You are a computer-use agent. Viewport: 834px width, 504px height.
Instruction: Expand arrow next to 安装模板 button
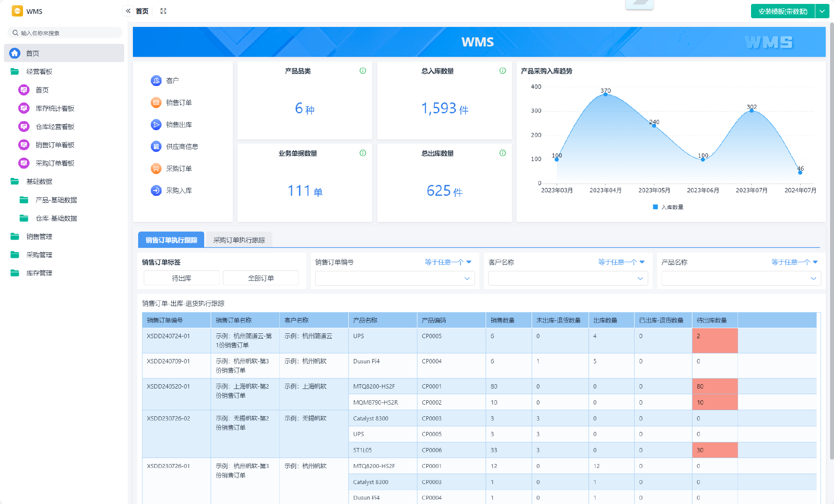point(822,11)
